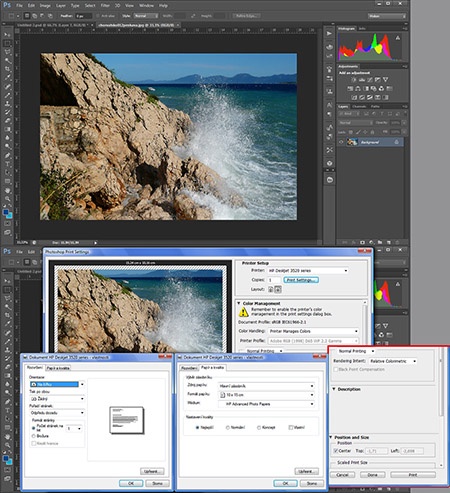Switch to the Papír a kvalita tab
The image size is (450, 493).
click(58, 368)
